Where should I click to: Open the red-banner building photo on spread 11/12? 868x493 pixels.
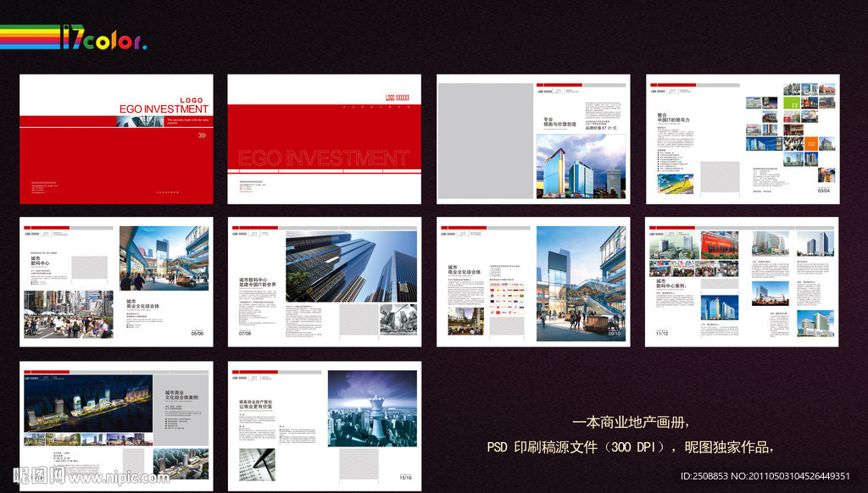click(x=719, y=246)
